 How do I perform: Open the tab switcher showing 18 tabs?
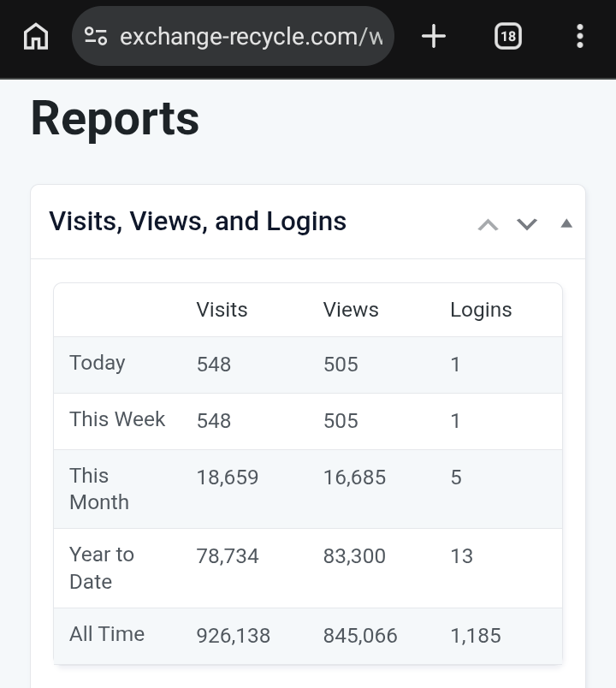click(507, 36)
